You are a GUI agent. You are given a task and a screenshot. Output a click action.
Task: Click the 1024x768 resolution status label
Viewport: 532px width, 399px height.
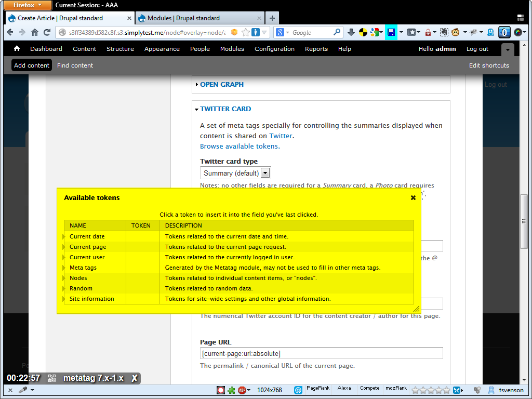click(270, 390)
